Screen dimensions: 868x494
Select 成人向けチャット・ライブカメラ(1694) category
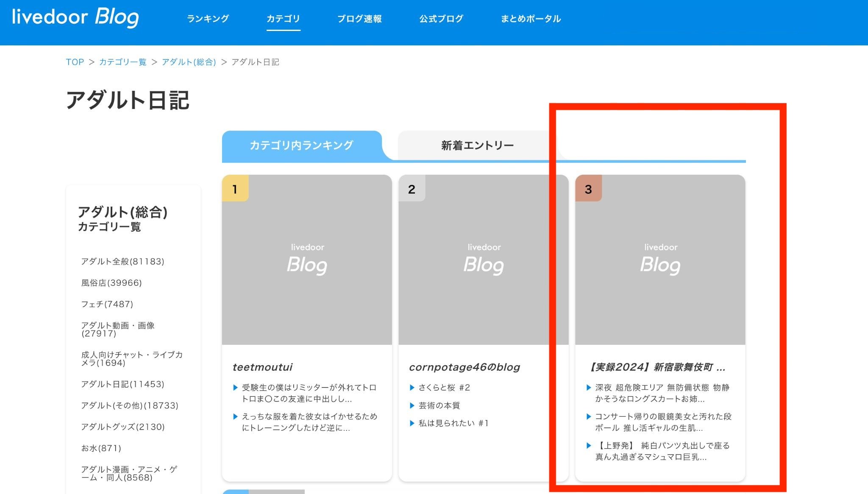point(132,359)
